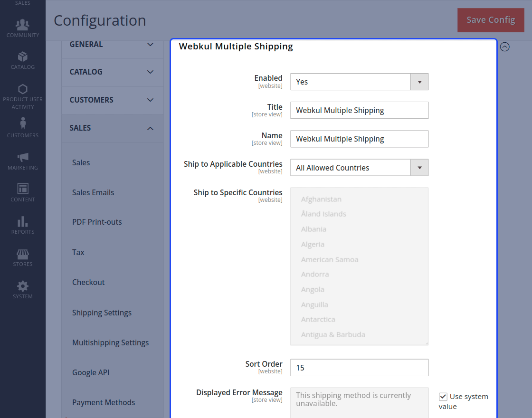The image size is (532, 418).
Task: Open Product User Activity hexagon icon
Action: (x=23, y=89)
